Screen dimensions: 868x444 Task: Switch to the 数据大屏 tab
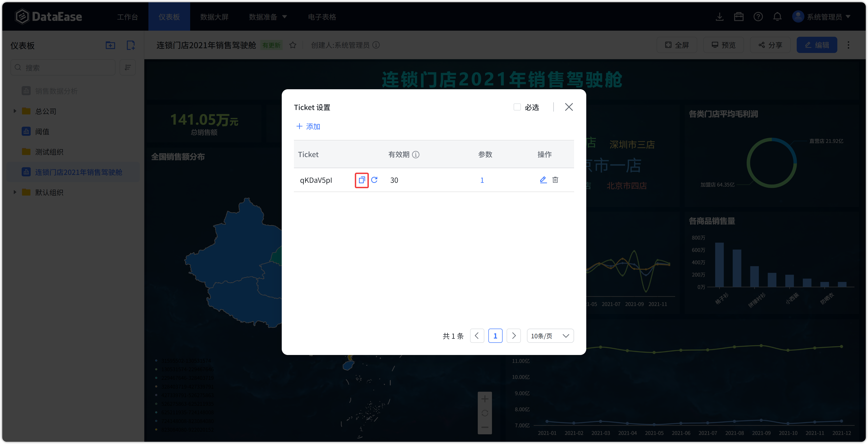pyautogui.click(x=214, y=17)
